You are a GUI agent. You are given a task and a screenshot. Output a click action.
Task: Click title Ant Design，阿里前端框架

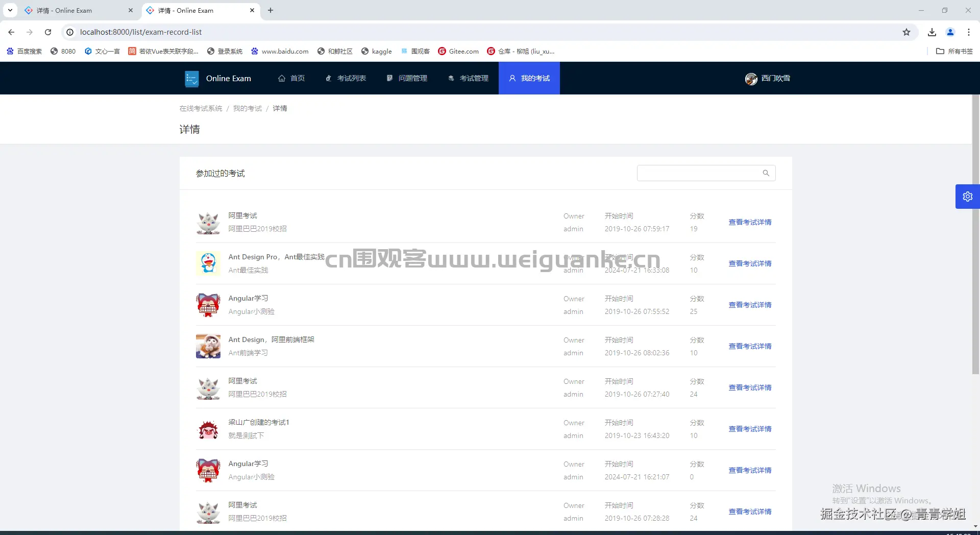pyautogui.click(x=271, y=339)
